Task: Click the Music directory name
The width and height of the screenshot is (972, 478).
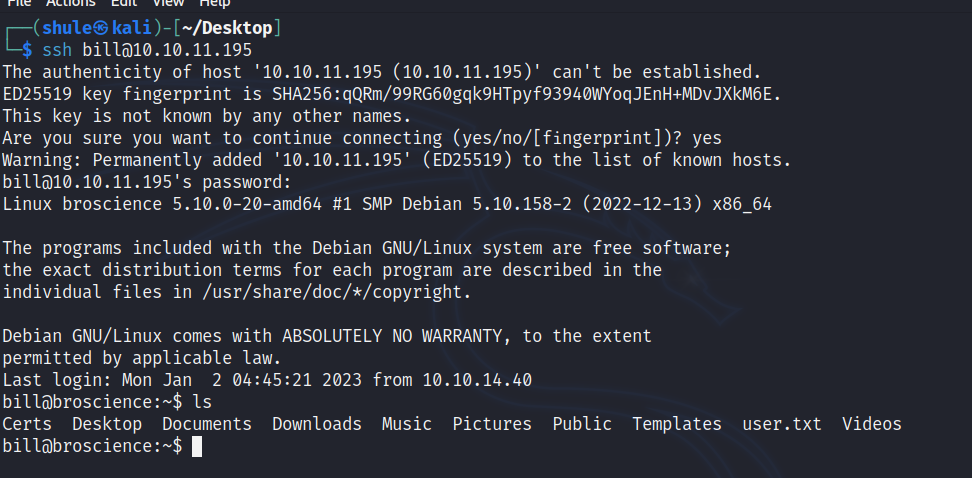Action: [407, 424]
